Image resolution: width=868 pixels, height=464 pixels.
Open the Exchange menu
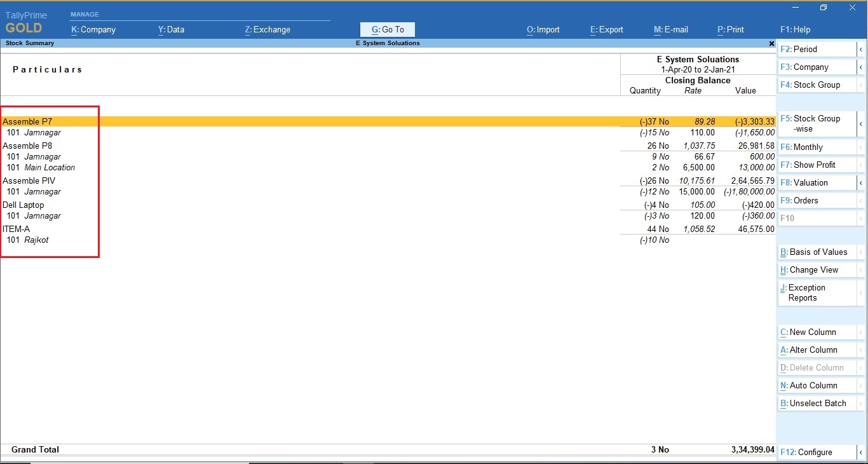pyautogui.click(x=268, y=30)
